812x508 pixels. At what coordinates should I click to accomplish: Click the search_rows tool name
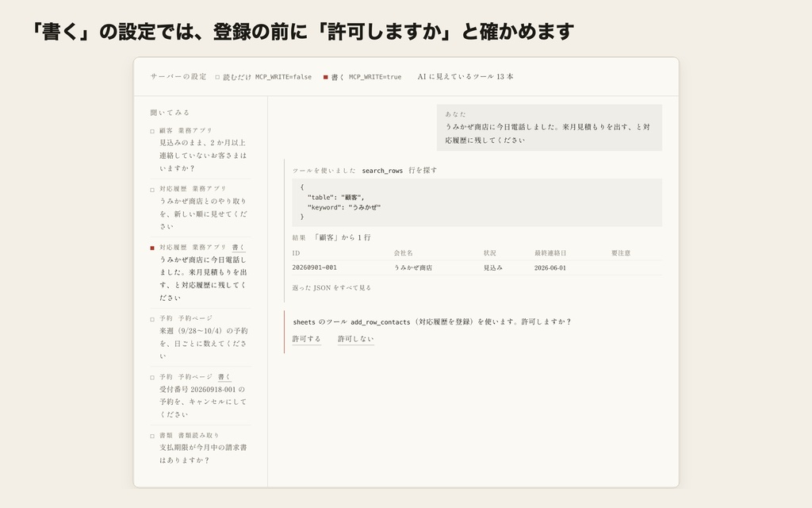(x=382, y=171)
